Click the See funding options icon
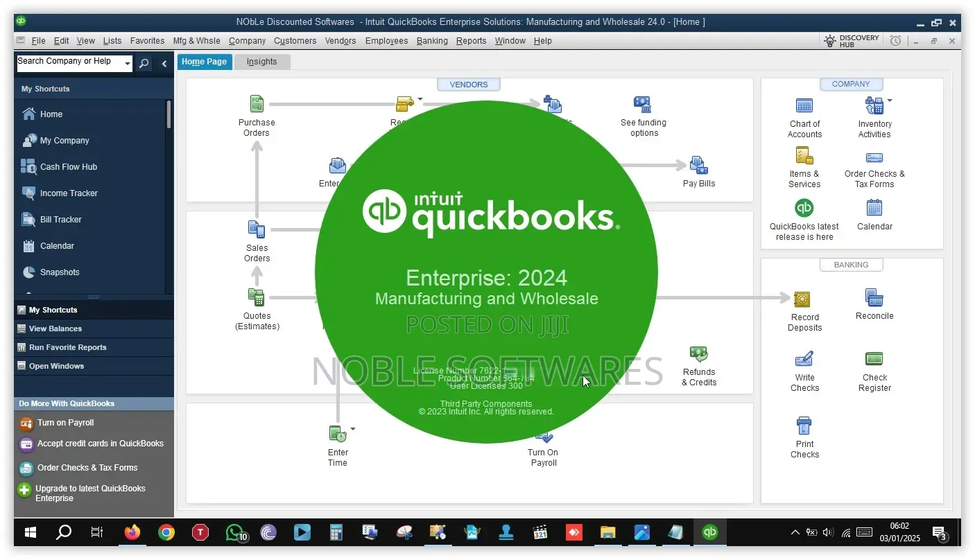The height and width of the screenshot is (560, 975). [642, 104]
